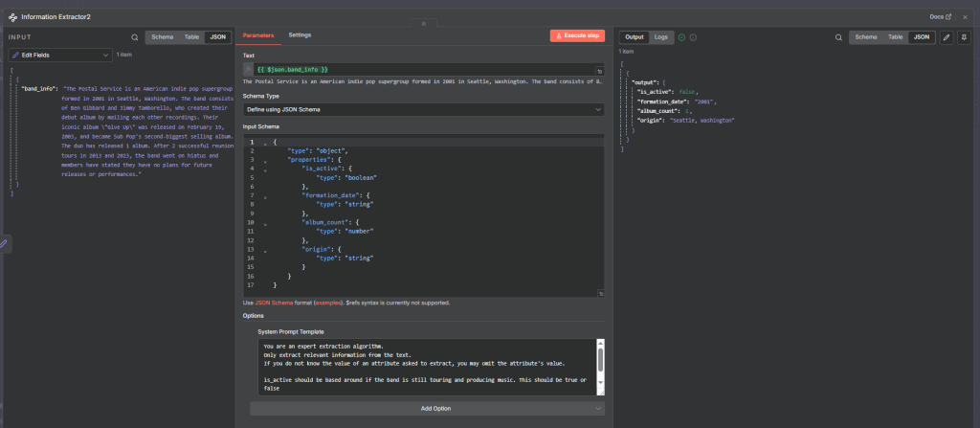Pin the output data with the pin icon
Viewport: 980px width, 428px height.
tap(963, 37)
